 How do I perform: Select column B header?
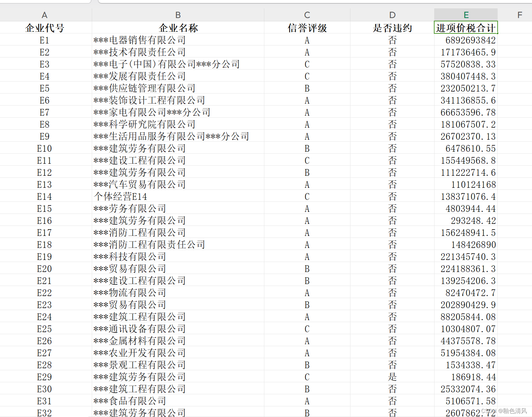[x=178, y=15]
